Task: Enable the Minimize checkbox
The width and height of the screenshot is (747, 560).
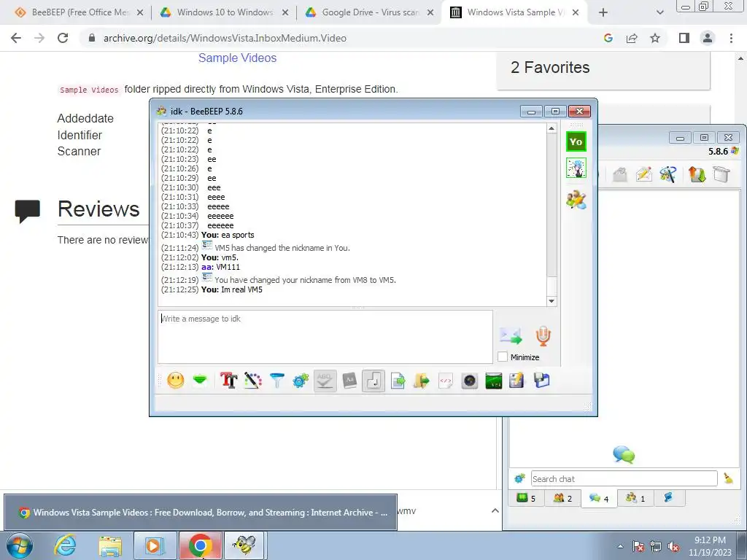Action: tap(503, 357)
